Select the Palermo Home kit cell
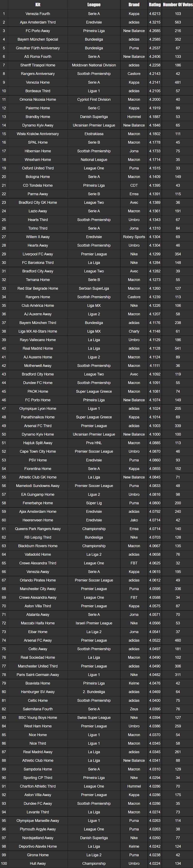Screen dimensions: 193x868 point(38,108)
